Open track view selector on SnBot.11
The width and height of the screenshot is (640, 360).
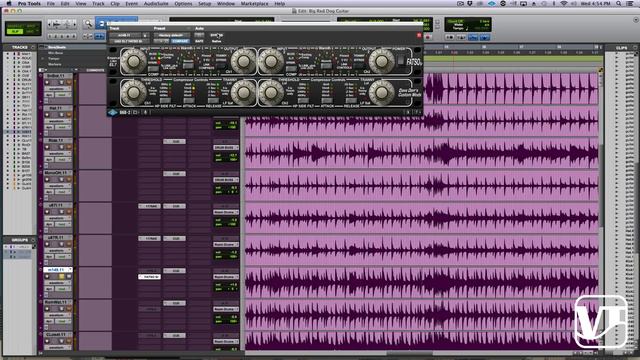click(x=58, y=89)
